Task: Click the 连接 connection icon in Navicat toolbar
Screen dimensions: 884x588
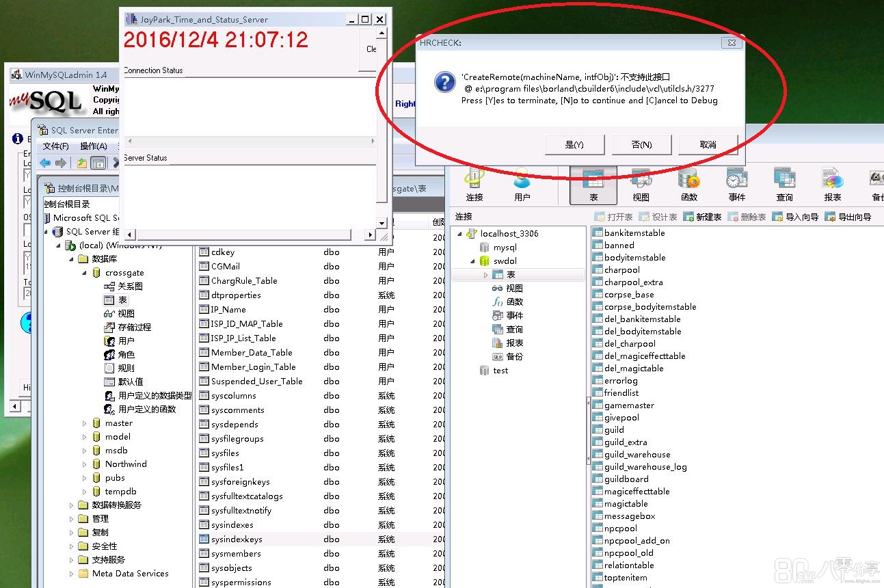Action: 474,185
